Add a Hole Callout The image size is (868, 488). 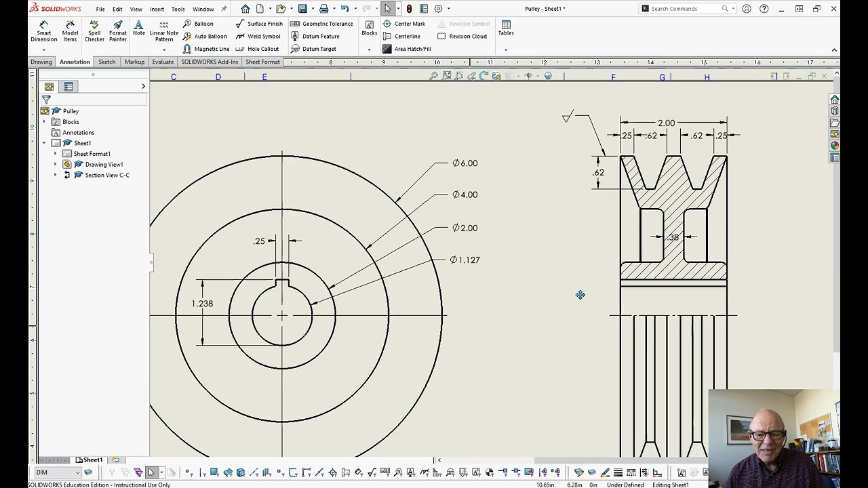click(257, 49)
